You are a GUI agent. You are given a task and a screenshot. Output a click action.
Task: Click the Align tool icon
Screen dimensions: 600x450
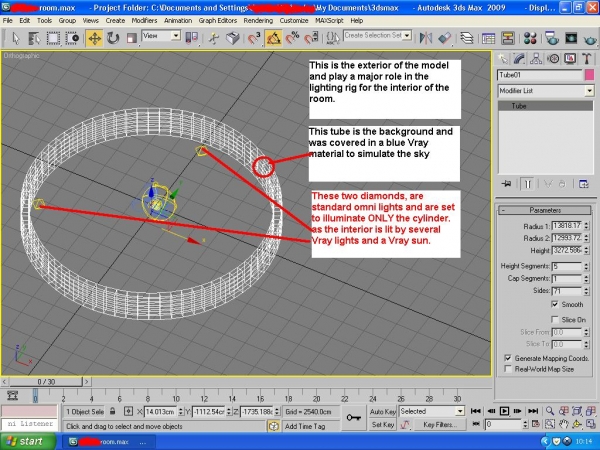[x=445, y=38]
